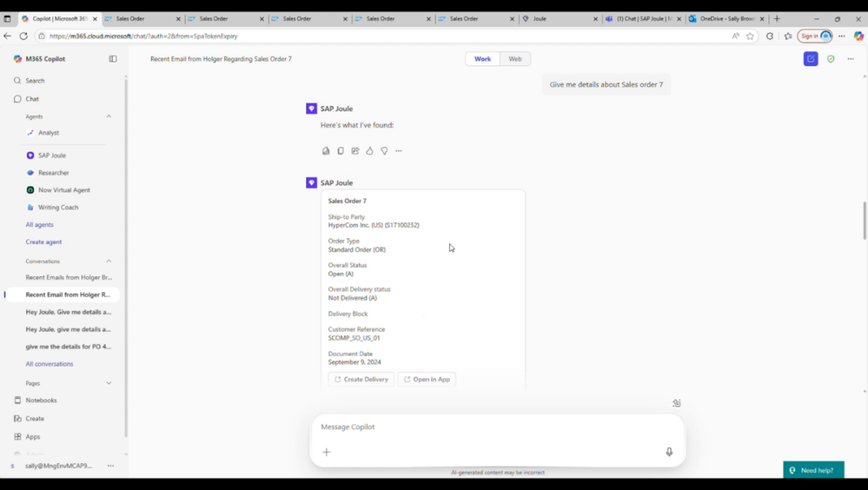
Task: Click the M365 Copilot logo in the sidebar
Action: coord(17,59)
